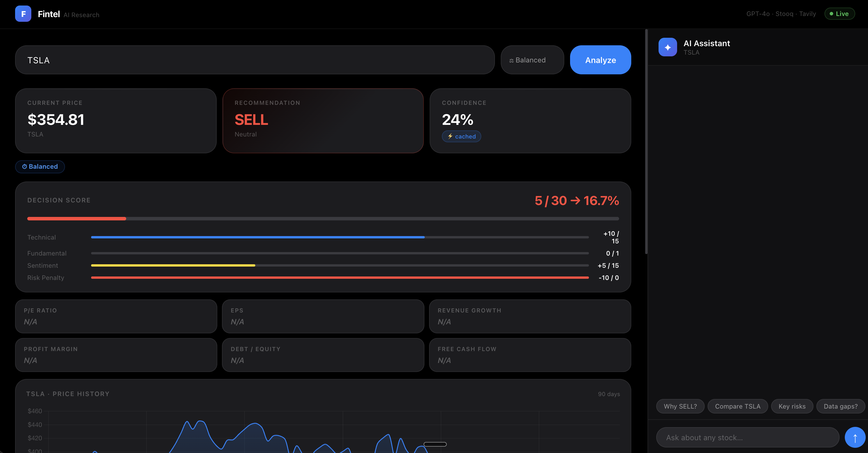
Task: Click the Fintel F logo icon
Action: 23,14
